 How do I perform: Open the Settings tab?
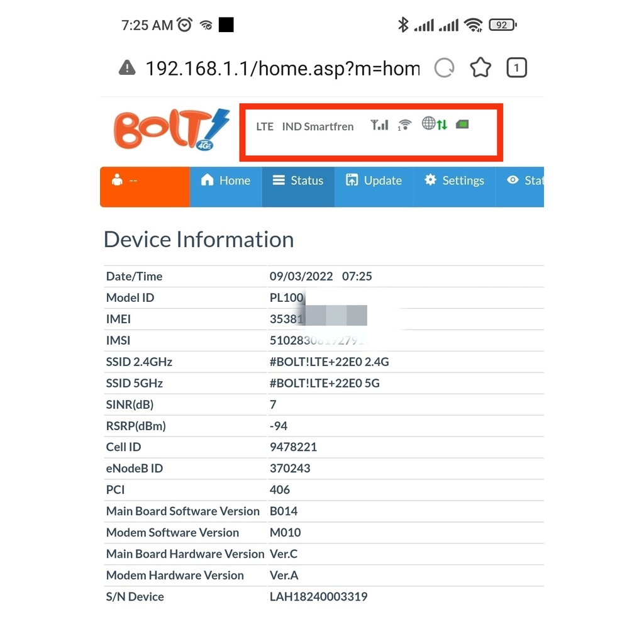[x=453, y=180]
